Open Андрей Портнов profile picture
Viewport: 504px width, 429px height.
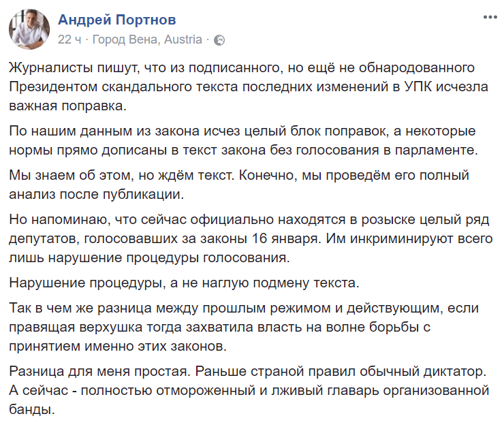(x=28, y=29)
